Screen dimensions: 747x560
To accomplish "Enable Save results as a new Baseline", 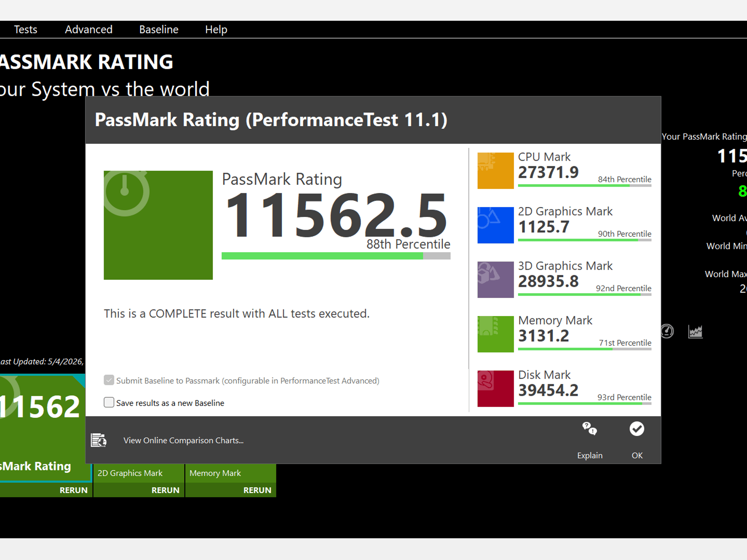I will coord(109,402).
